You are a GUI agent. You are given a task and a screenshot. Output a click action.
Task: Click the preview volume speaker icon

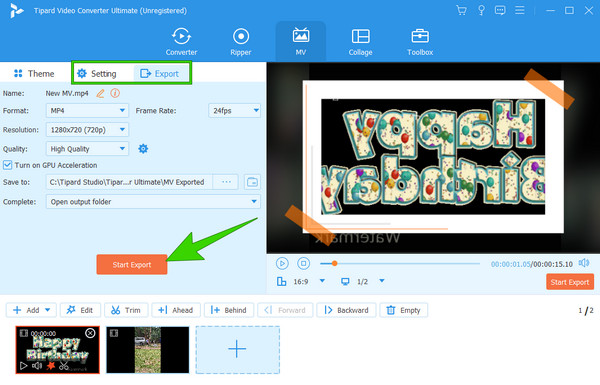[584, 263]
